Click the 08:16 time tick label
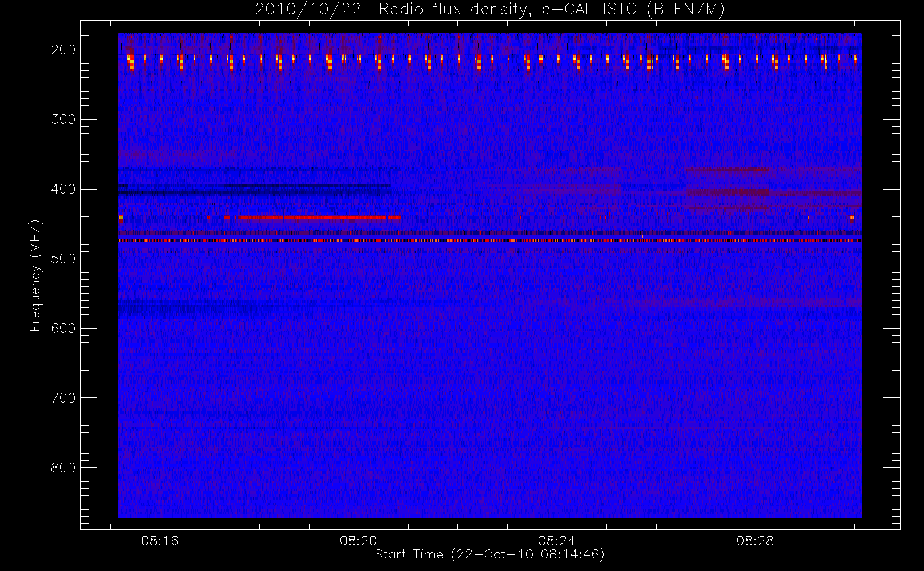924x571 pixels. click(x=160, y=541)
